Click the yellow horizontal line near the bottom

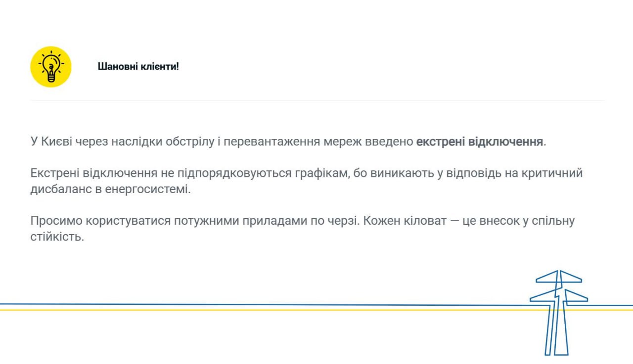[247, 310]
